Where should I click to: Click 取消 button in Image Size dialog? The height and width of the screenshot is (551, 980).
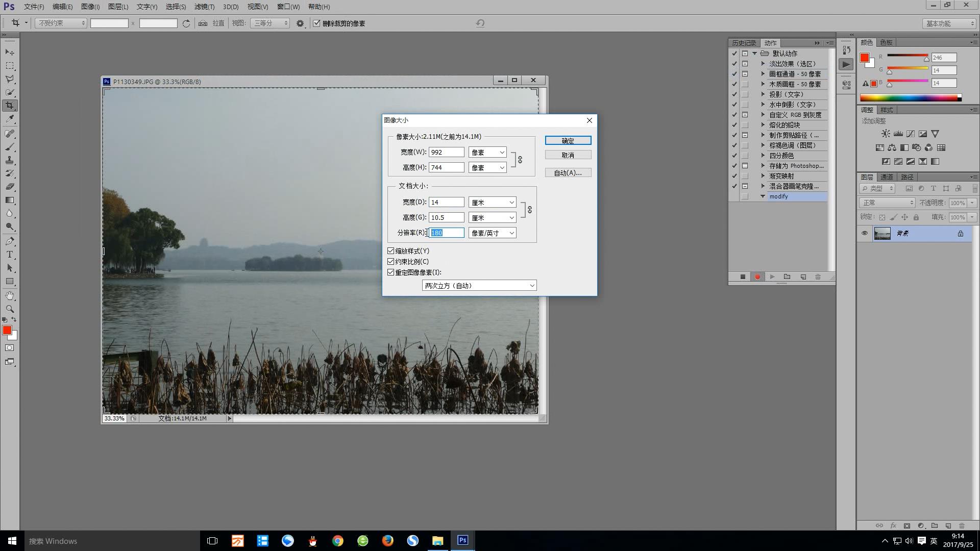pyautogui.click(x=568, y=155)
